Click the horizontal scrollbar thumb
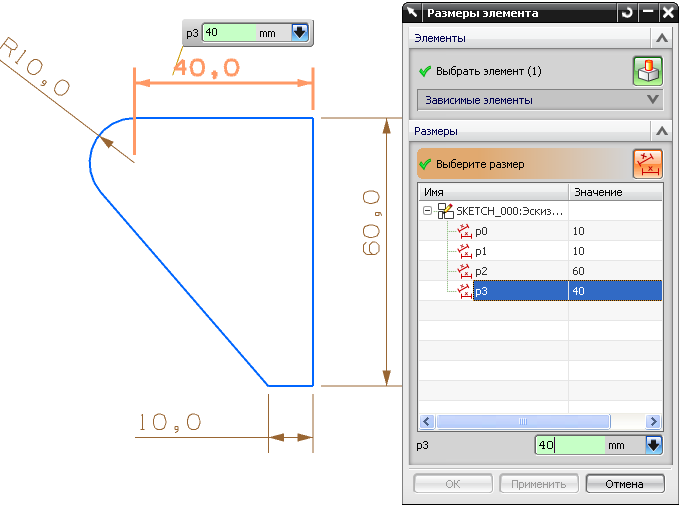The image size is (683, 505). 523,421
